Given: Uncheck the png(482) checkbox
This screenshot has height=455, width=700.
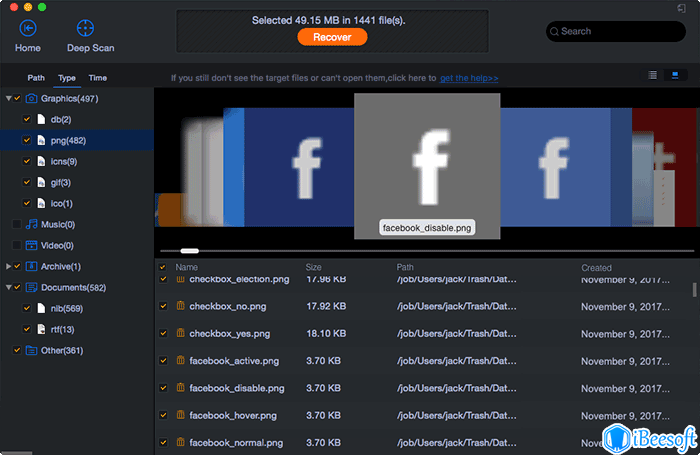Looking at the screenshot, I should click(27, 140).
